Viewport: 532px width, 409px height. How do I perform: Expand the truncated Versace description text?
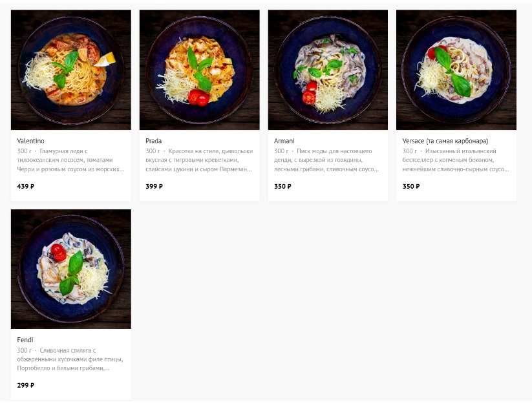[456, 160]
